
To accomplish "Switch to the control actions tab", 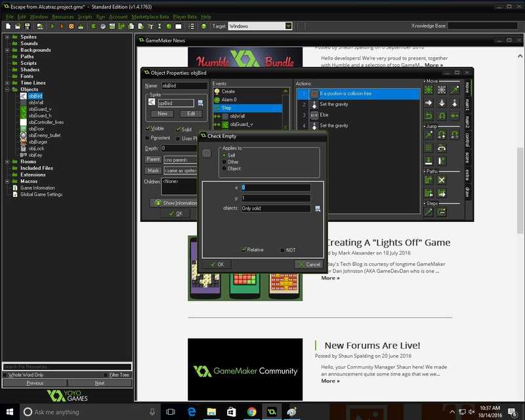I will [467, 138].
